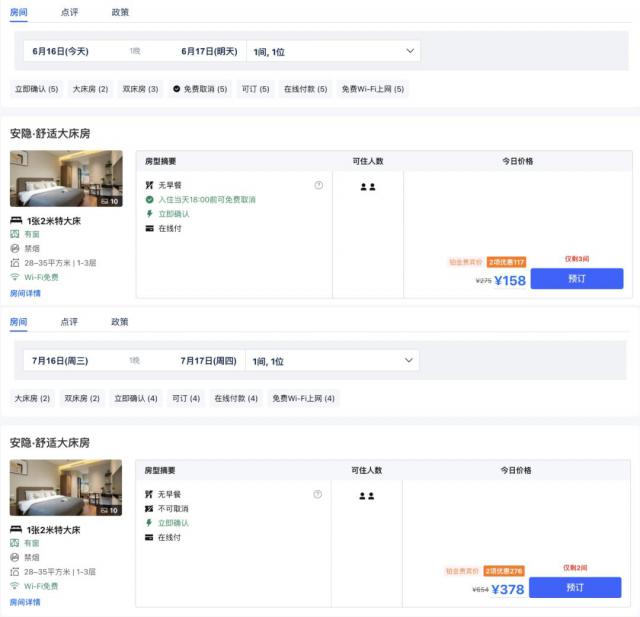Image resolution: width=640 pixels, height=617 pixels.
Task: Click the room-area icon beside 28-35平方米, ¥158 room
Action: pyautogui.click(x=15, y=263)
